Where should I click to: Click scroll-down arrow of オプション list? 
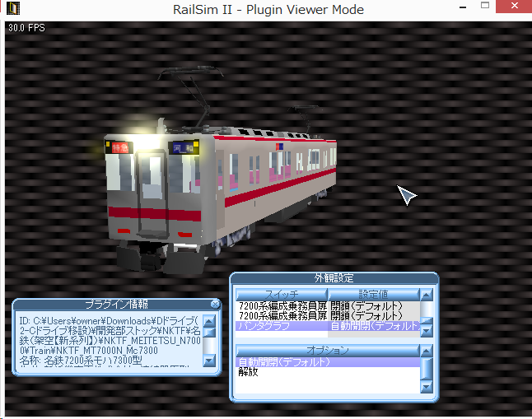coord(427,387)
